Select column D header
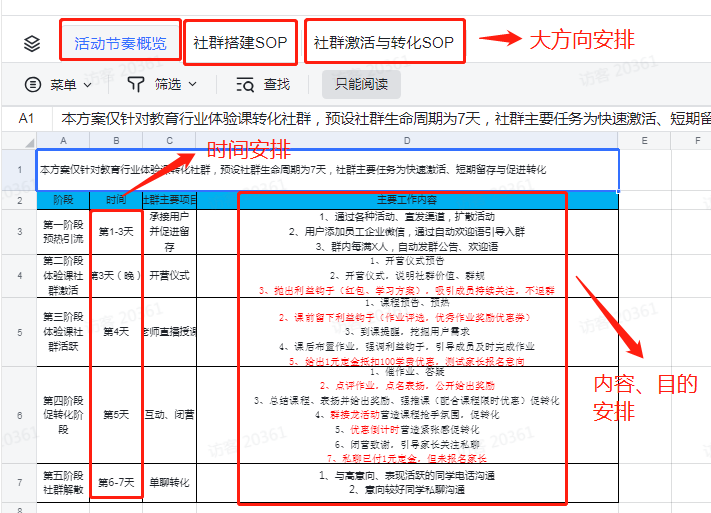711x513 pixels. pos(407,141)
